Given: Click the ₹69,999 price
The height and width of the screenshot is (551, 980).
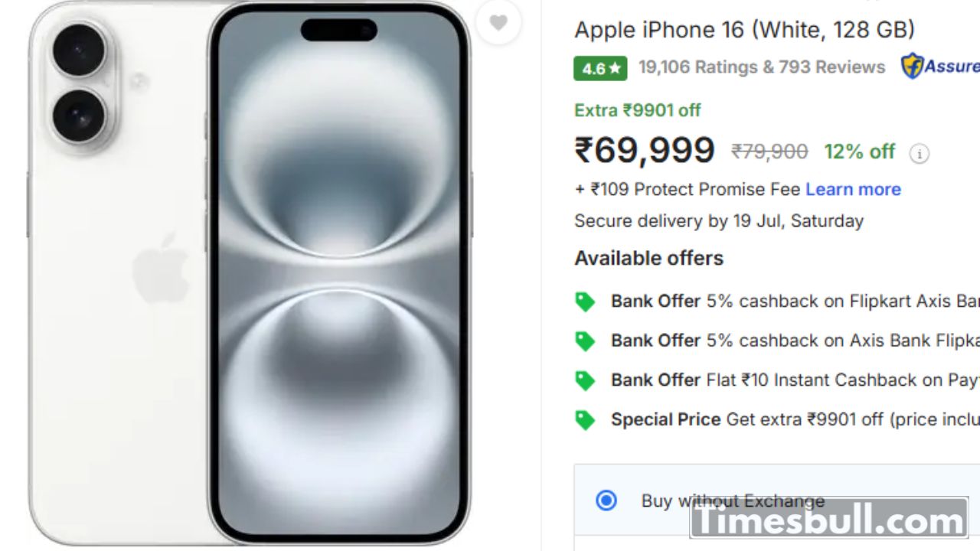Looking at the screenshot, I should (x=645, y=150).
